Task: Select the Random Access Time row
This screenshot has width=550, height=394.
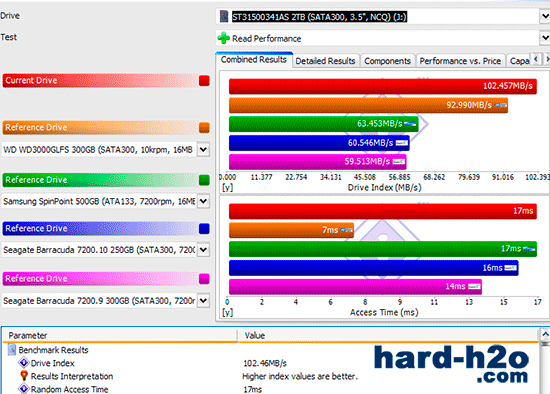Action: pyautogui.click(x=69, y=389)
